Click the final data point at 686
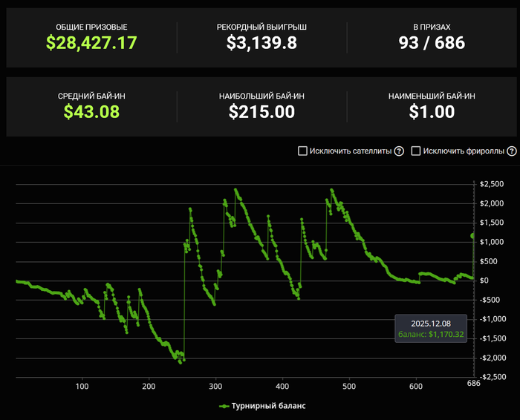The width and height of the screenshot is (520, 420). tap(473, 236)
